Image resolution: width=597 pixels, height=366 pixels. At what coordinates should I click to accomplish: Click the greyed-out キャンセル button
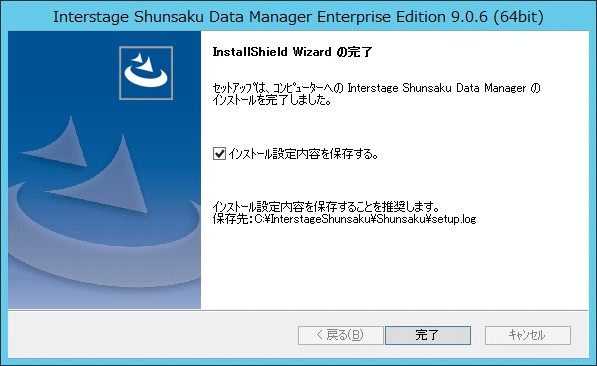[527, 335]
